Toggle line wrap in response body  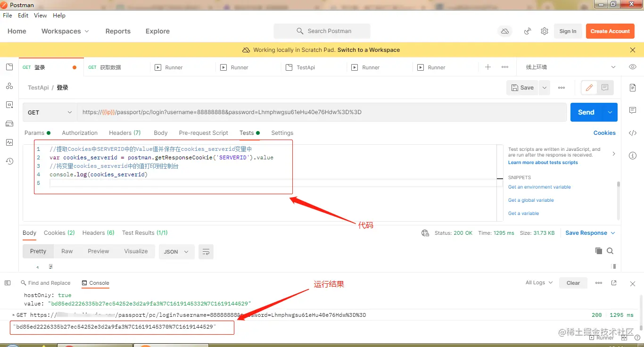(x=206, y=252)
